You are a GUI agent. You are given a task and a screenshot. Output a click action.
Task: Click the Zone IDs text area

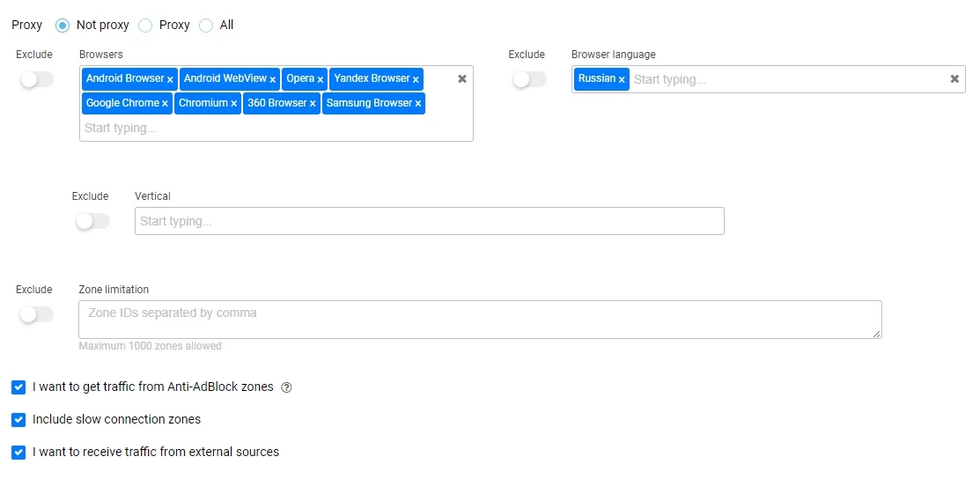[x=480, y=320]
